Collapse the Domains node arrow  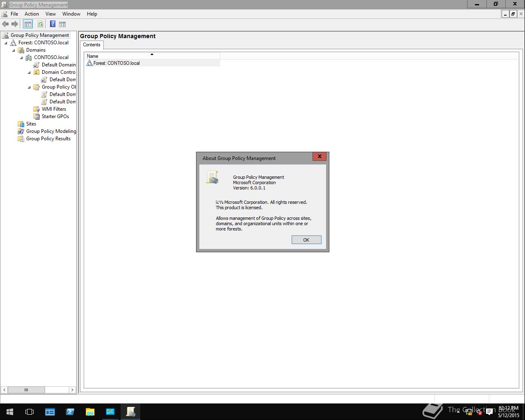coord(14,50)
